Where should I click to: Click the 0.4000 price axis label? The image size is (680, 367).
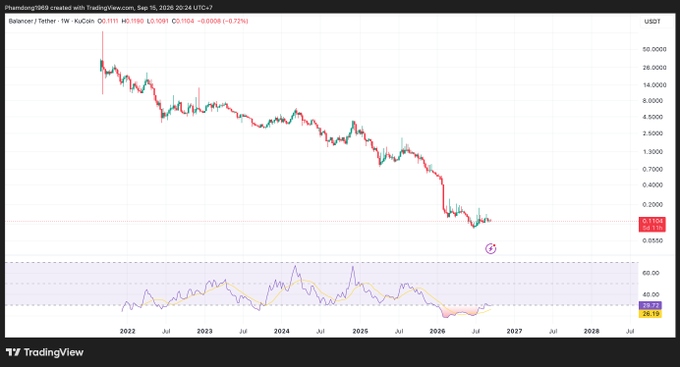tap(653, 185)
